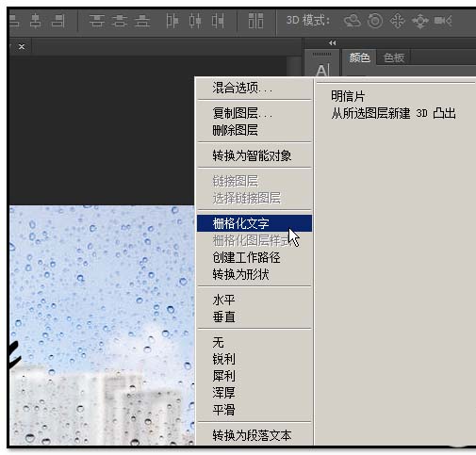The height and width of the screenshot is (455, 476).
Task: Click distribute bottom edges icon
Action: (142, 22)
